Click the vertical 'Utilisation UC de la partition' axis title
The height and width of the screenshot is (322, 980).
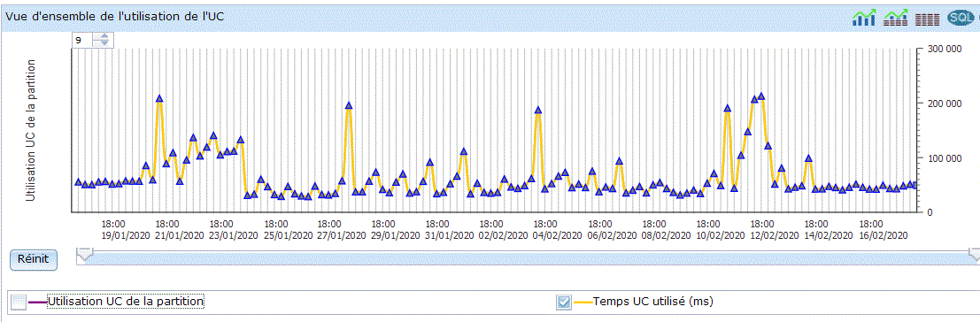[x=30, y=130]
